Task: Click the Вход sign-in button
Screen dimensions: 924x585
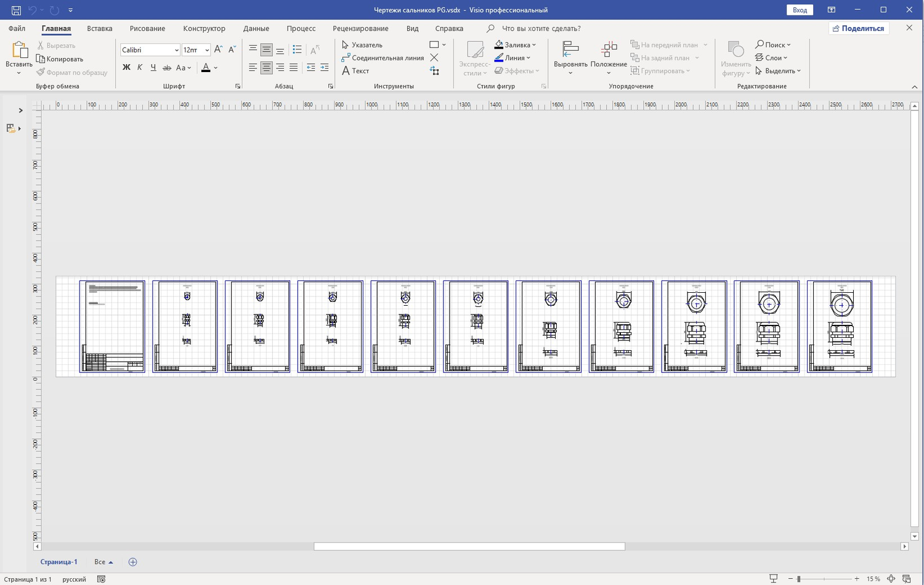Action: (800, 10)
